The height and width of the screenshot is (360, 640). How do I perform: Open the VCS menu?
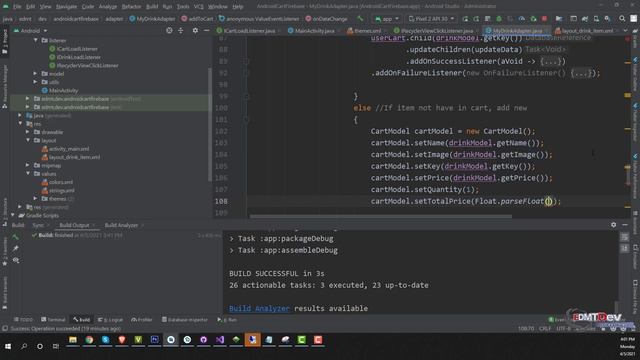coord(198,7)
